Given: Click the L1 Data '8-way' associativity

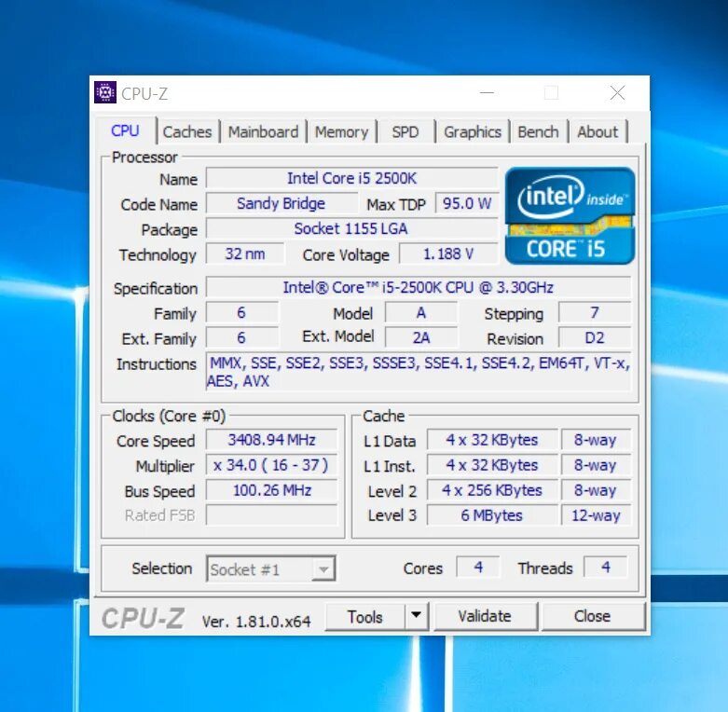Looking at the screenshot, I should pyautogui.click(x=596, y=440).
